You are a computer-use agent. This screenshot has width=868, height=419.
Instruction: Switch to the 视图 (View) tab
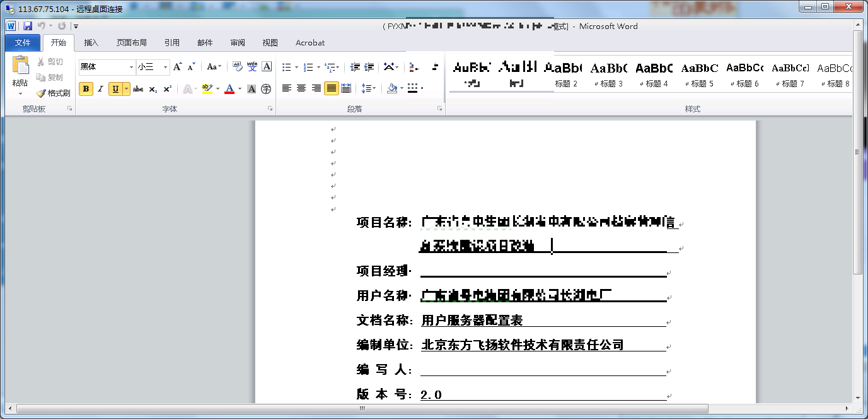(270, 43)
